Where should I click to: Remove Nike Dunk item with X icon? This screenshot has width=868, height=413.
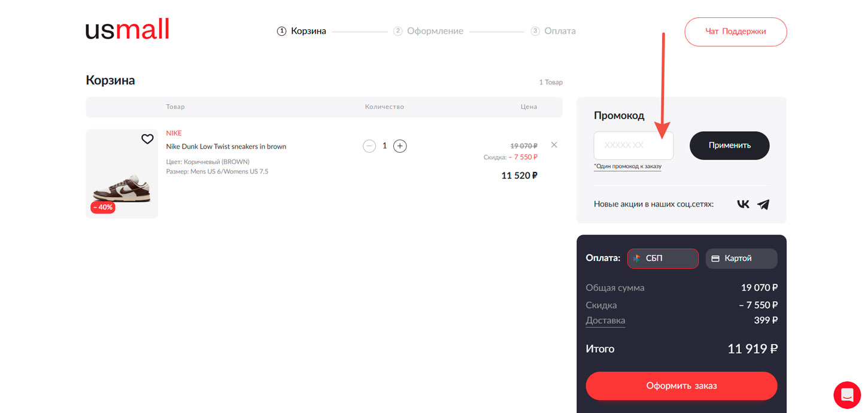[x=554, y=144]
